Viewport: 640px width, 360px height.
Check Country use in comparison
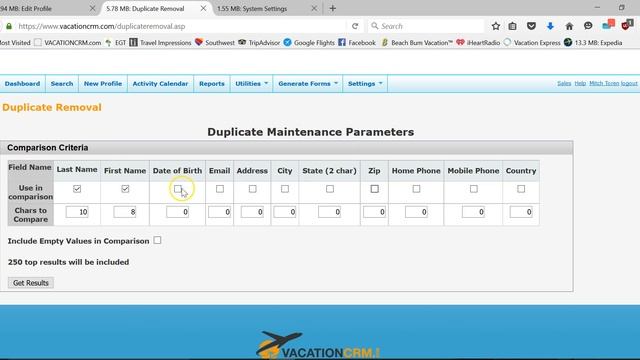coord(521,189)
